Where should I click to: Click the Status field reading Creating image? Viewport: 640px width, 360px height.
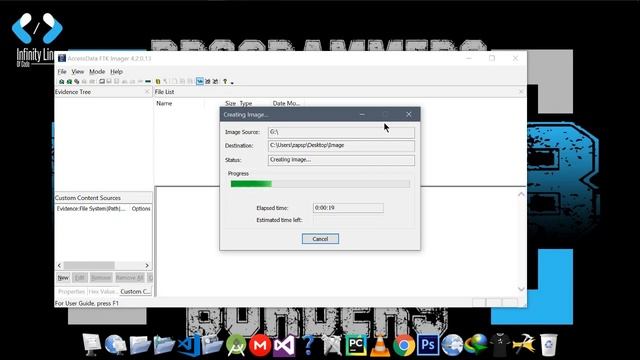click(341, 160)
